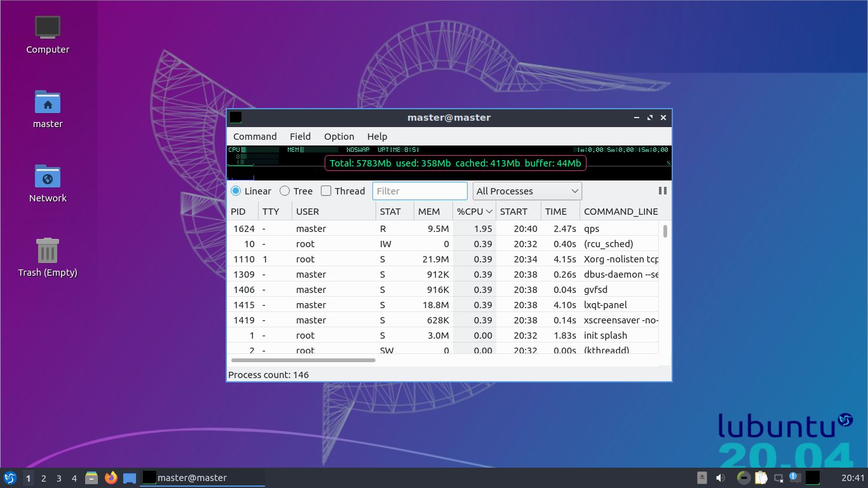Switch to workspace 2 on the taskbar
The image size is (868, 488).
(x=43, y=477)
